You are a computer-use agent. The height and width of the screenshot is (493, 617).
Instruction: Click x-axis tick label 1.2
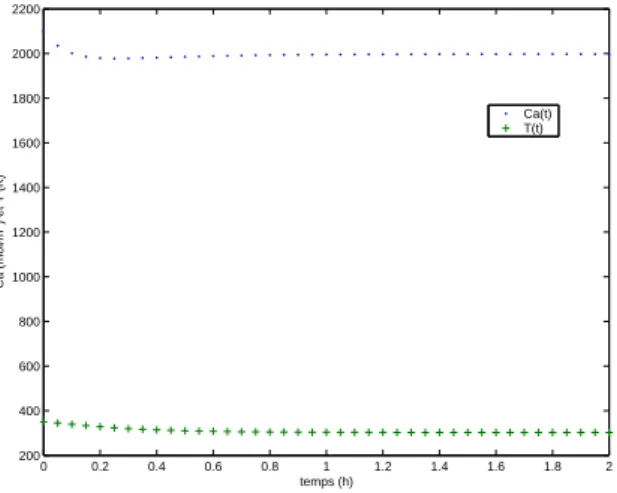[383, 467]
